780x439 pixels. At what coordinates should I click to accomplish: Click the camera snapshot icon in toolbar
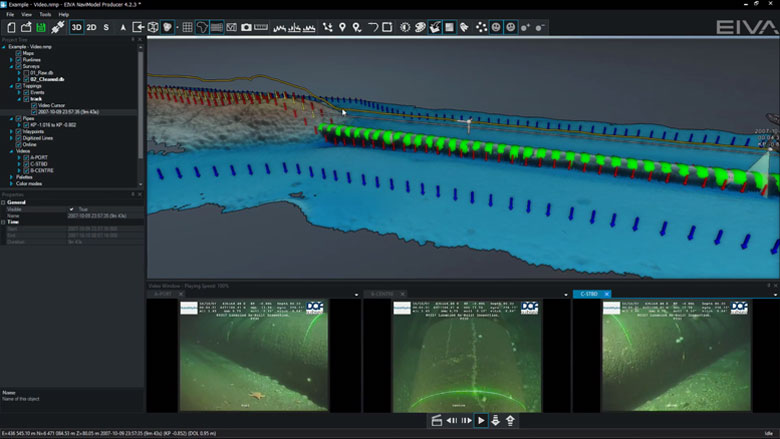[246, 27]
